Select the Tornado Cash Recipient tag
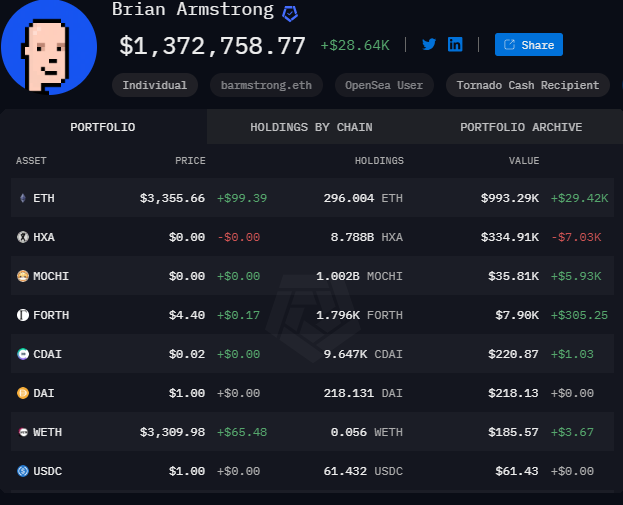623x505 pixels. pyautogui.click(x=528, y=85)
